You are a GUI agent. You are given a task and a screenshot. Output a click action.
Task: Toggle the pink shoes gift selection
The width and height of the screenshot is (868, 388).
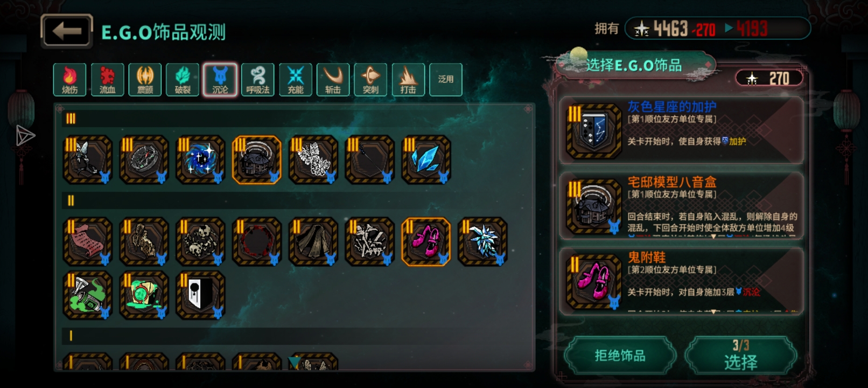pyautogui.click(x=426, y=242)
